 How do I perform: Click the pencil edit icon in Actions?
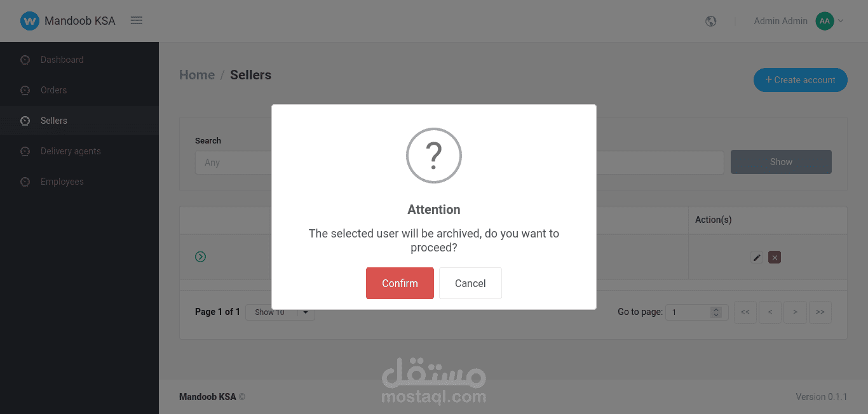[x=757, y=257]
